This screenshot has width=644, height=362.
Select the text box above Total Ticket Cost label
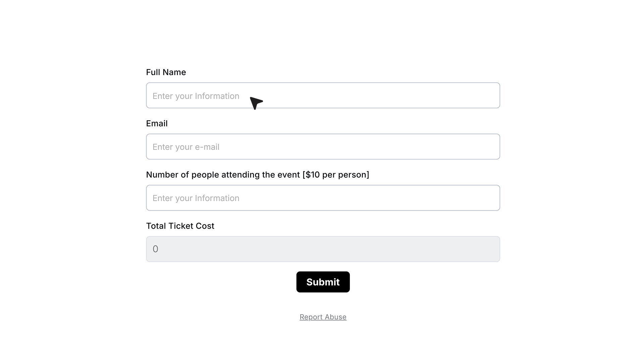pos(323,198)
